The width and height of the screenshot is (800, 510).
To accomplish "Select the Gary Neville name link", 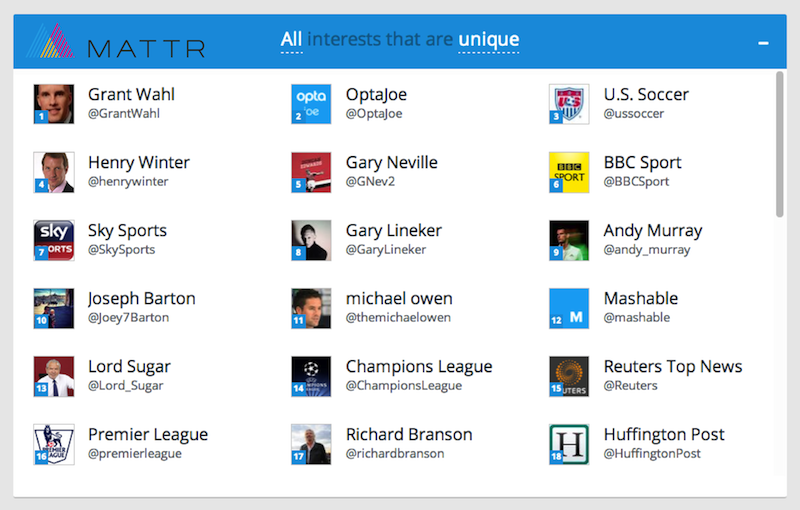I will 391,163.
